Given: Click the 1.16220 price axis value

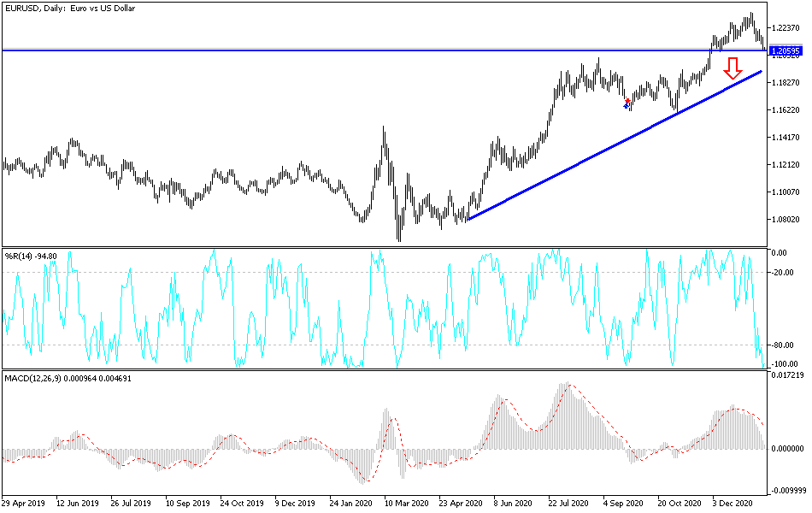Looking at the screenshot, I should coord(785,110).
